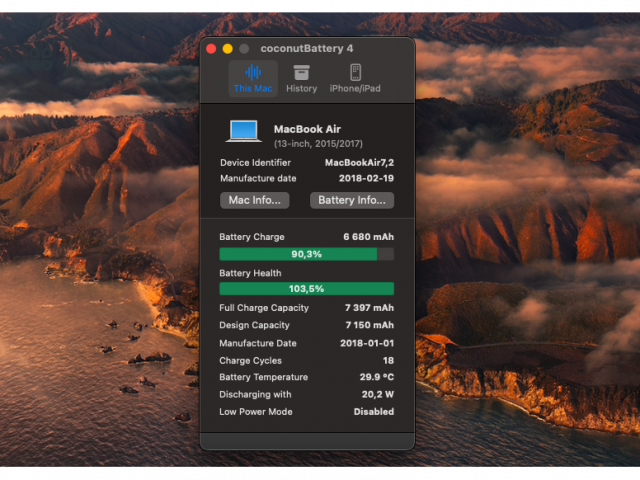Click the 6 680 mAh battery charge value
This screenshot has height=480, width=640.
(x=369, y=237)
